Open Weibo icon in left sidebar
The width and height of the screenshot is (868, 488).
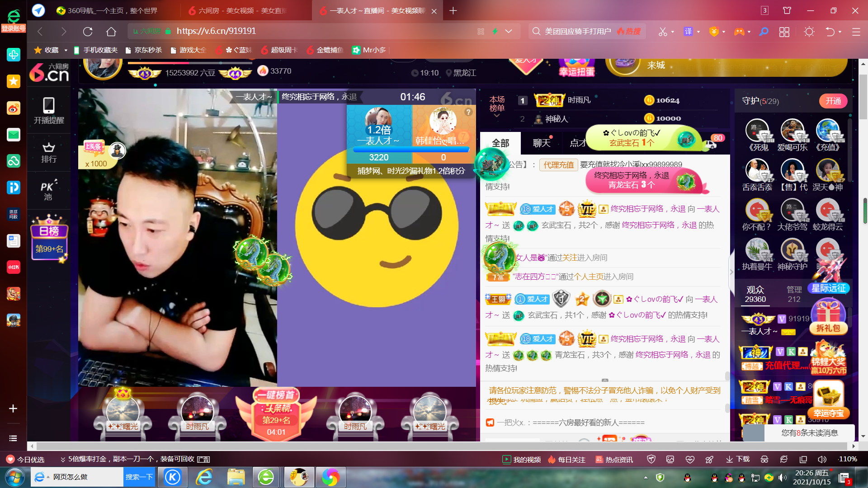point(14,108)
